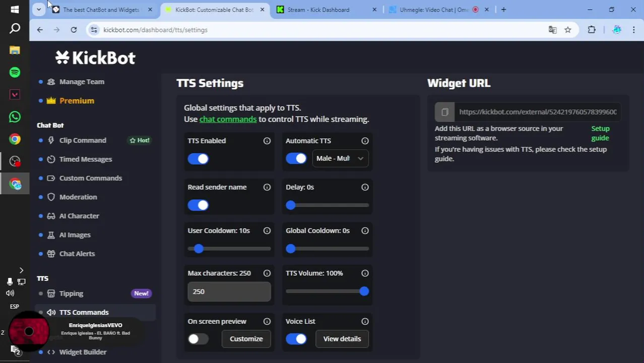
Task: Show info for TTS Enabled
Action: [x=267, y=141]
